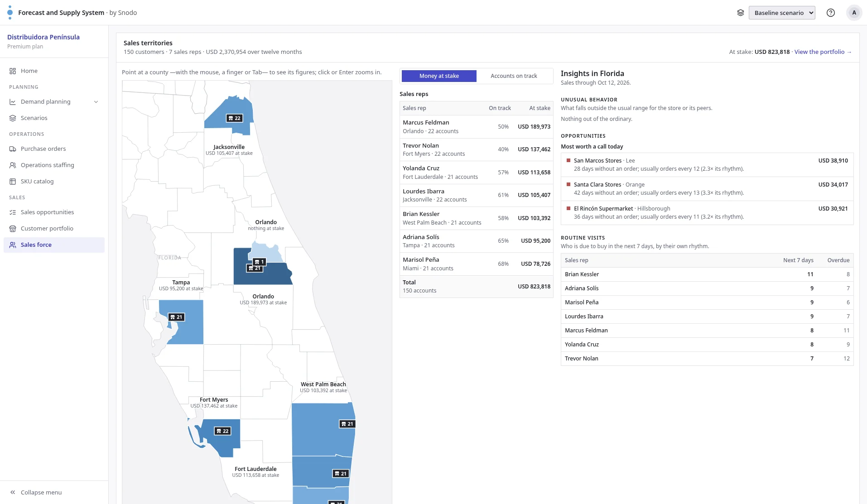Click the red flag beside Santa Clara Stores
867x504 pixels.
(x=568, y=184)
